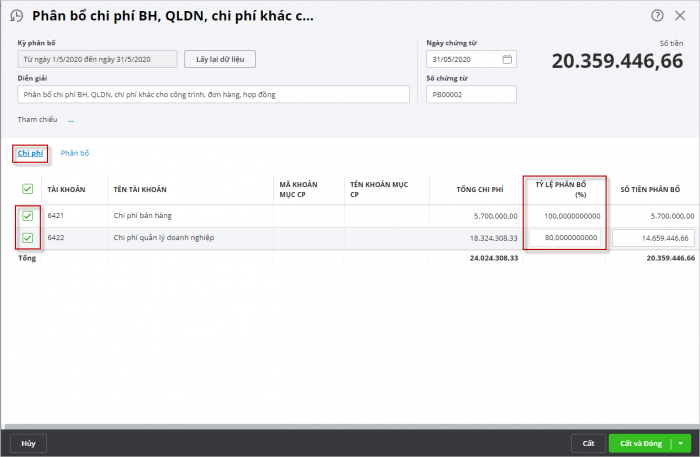Open the calendar picker for Ngày chứng từ
Screen dimensions: 700x457
point(507,59)
